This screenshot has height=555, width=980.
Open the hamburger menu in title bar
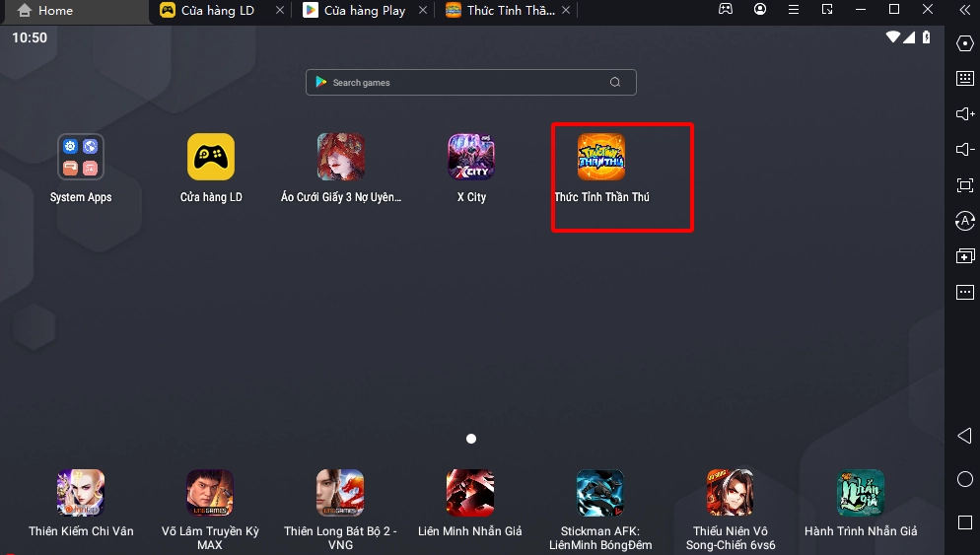point(794,10)
